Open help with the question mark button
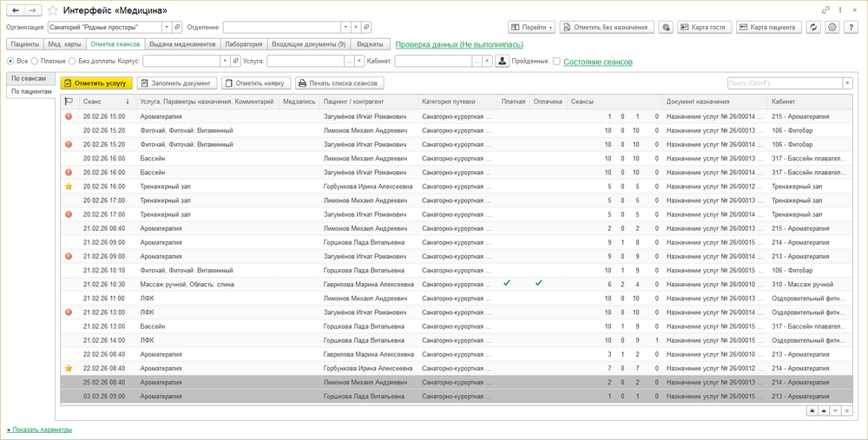868x440 pixels. coord(852,27)
